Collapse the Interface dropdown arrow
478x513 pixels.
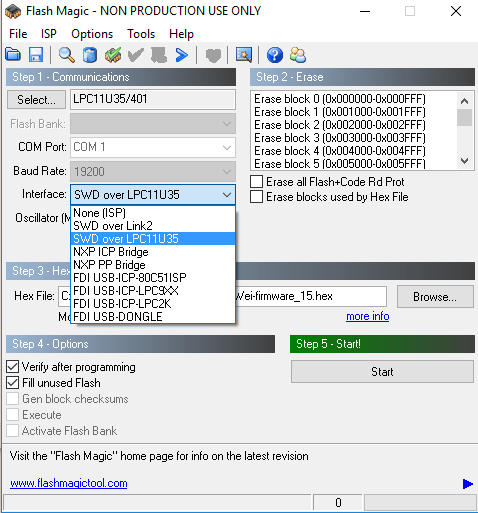click(x=227, y=195)
